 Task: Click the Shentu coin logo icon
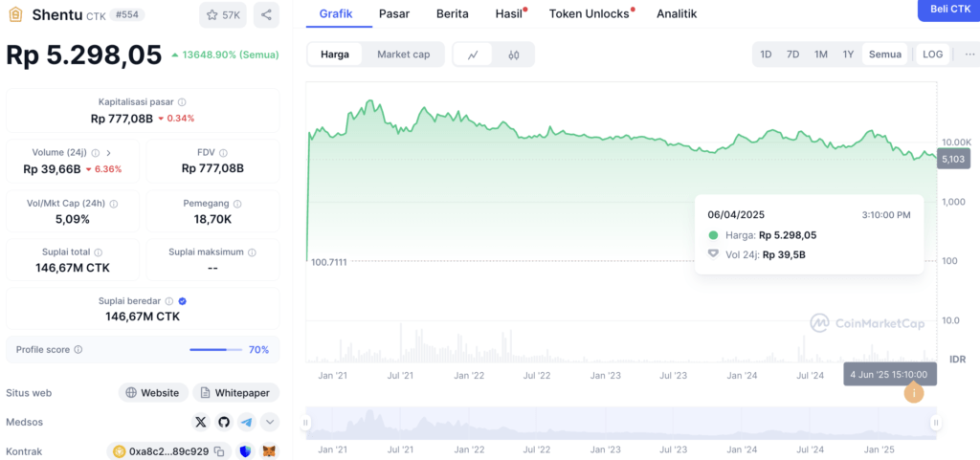point(15,15)
